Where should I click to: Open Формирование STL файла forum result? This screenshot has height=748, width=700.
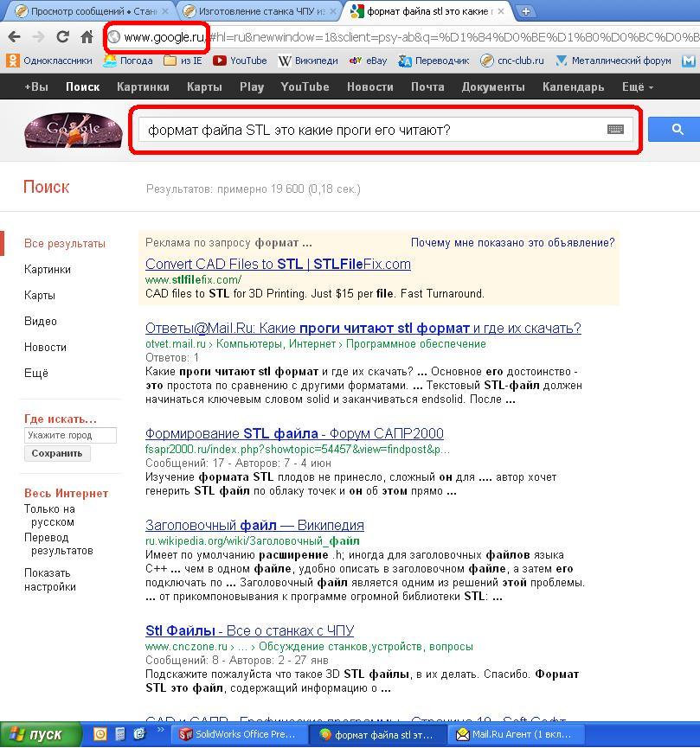pyautogui.click(x=294, y=433)
